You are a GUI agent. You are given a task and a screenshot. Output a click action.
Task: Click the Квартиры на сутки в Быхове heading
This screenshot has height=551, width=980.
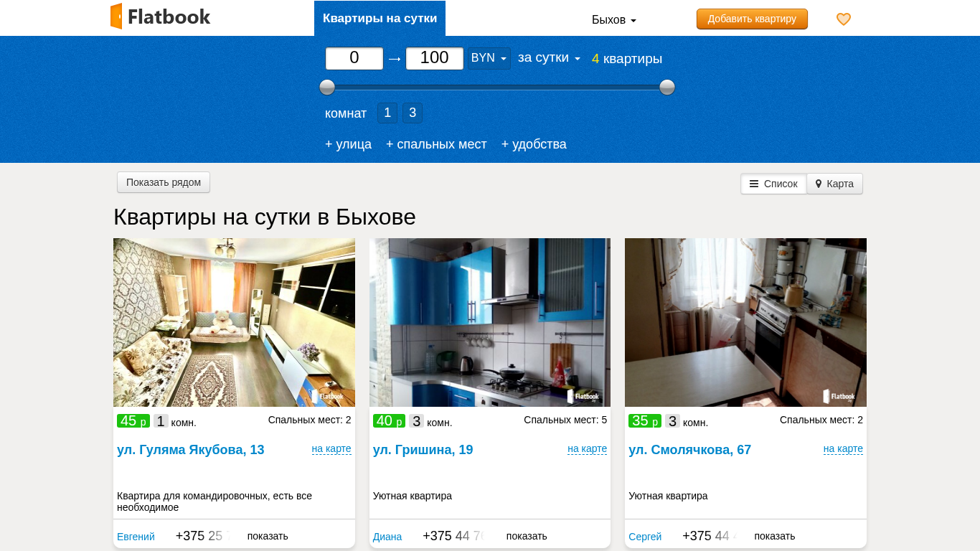tap(265, 217)
